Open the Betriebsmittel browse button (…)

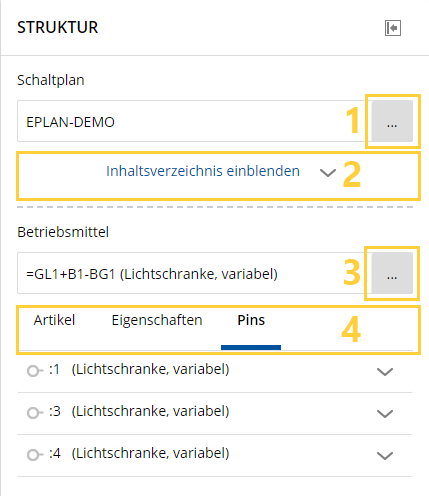[392, 273]
